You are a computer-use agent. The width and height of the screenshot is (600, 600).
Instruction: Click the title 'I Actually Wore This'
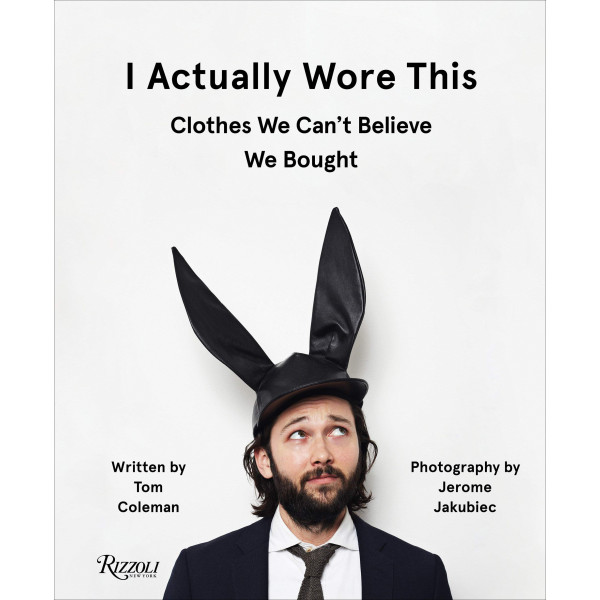point(302,77)
